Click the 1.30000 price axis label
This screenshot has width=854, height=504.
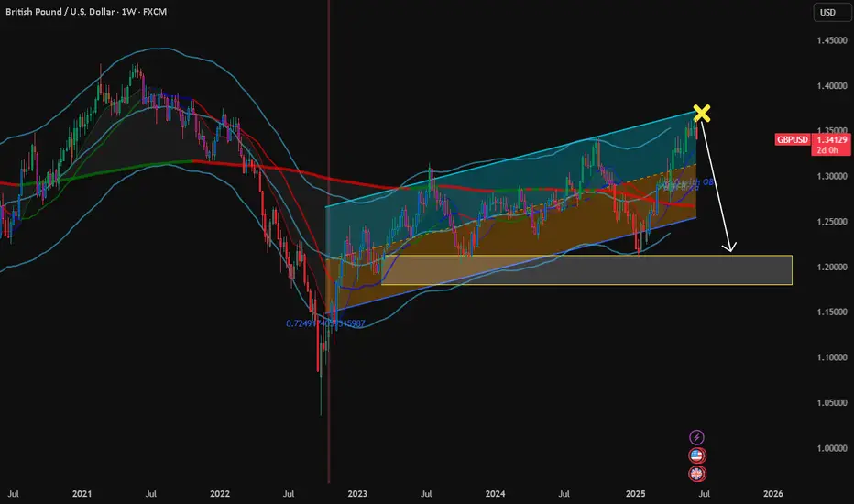tap(832, 177)
